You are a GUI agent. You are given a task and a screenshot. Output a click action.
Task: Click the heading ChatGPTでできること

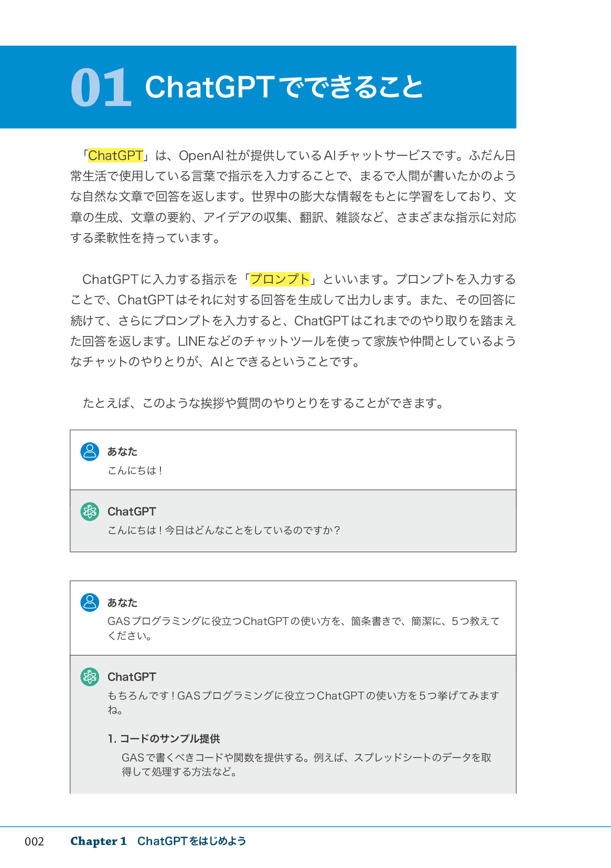[x=284, y=87]
